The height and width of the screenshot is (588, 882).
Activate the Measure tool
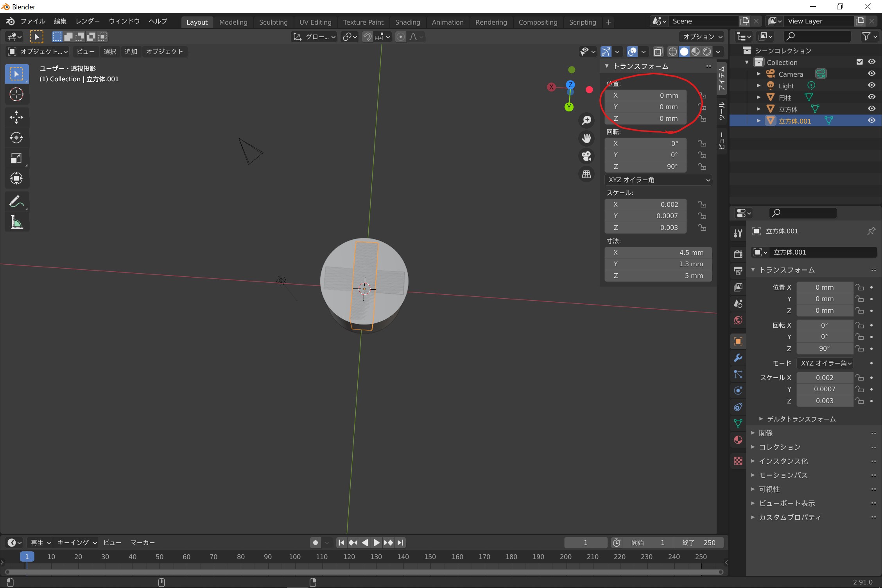pyautogui.click(x=16, y=222)
